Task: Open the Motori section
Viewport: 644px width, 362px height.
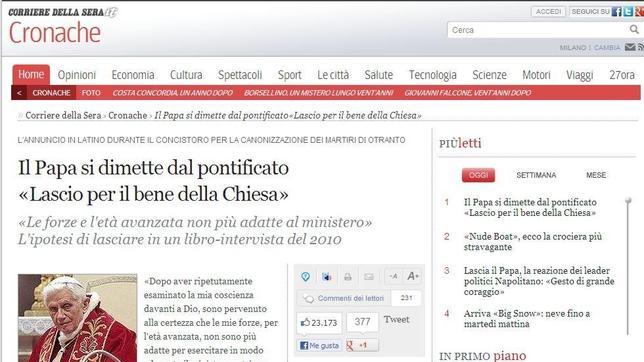Action: (x=536, y=75)
